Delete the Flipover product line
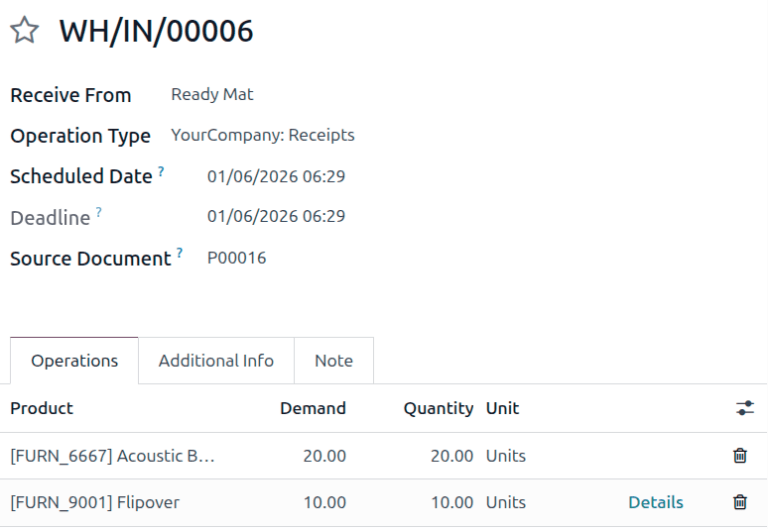768x529 pixels. tap(740, 502)
